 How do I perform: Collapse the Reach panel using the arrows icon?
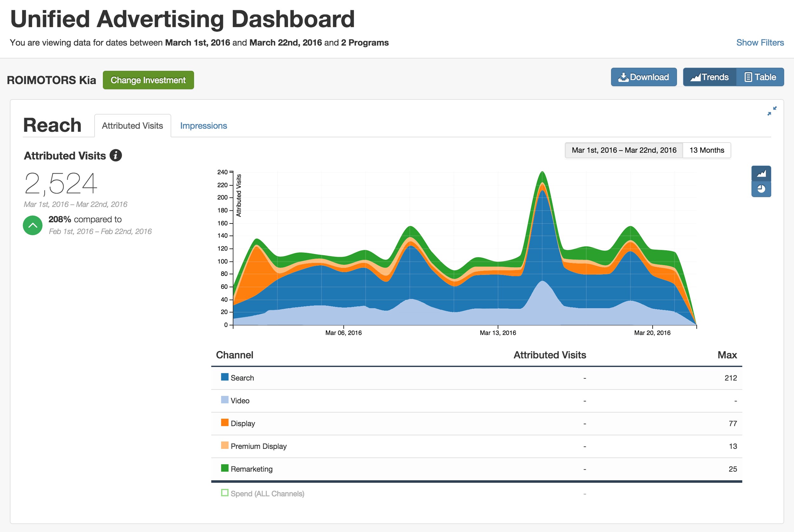tap(771, 110)
